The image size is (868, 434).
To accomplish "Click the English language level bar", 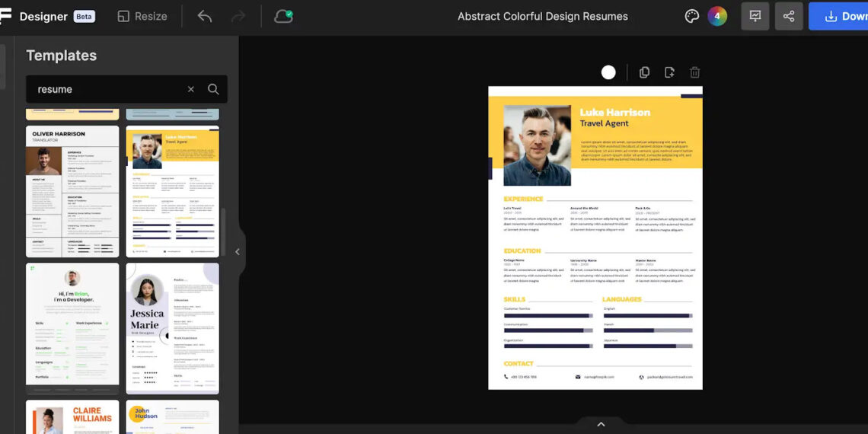I will click(648, 315).
